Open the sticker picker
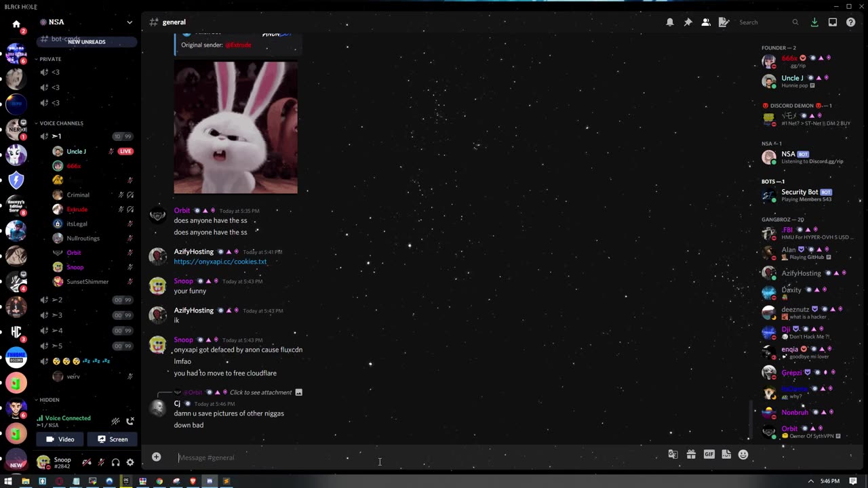The height and width of the screenshot is (488, 868). click(x=726, y=455)
